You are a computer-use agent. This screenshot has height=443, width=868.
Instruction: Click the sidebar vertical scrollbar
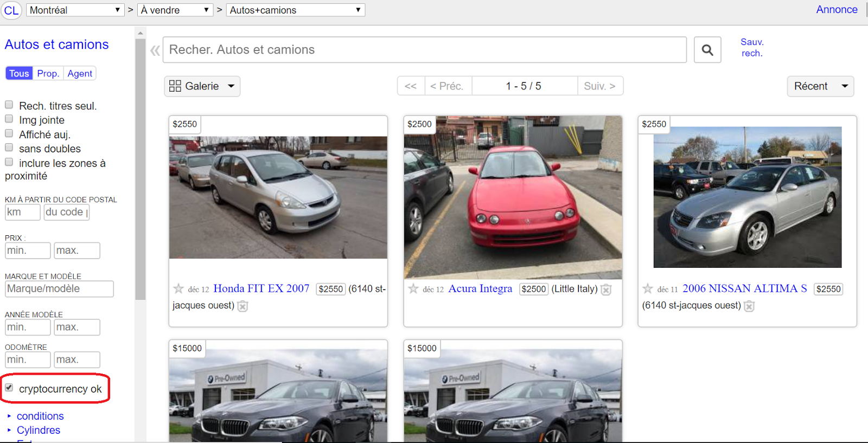(x=141, y=168)
